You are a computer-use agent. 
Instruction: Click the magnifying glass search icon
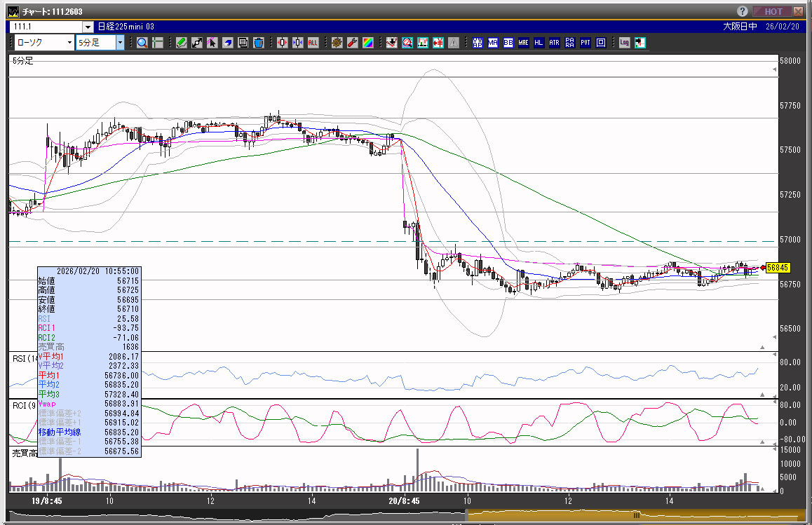click(142, 43)
